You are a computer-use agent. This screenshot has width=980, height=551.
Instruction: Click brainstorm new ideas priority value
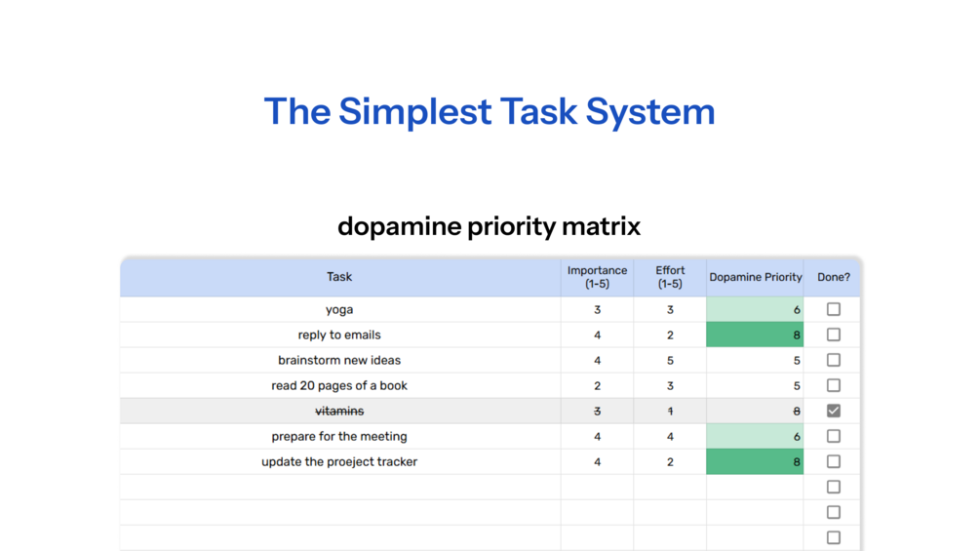click(x=755, y=360)
